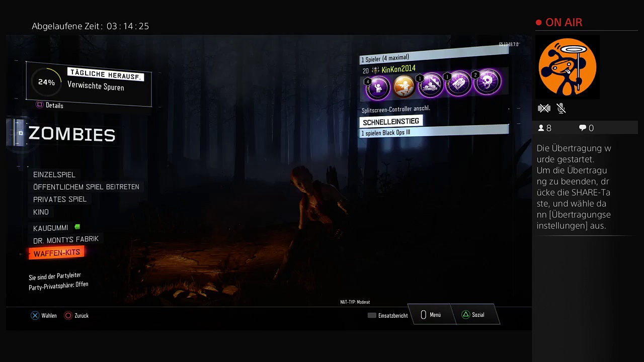The image size is (644, 362).
Task: Click the circle button icon for Zurück
Action: pyautogui.click(x=68, y=315)
